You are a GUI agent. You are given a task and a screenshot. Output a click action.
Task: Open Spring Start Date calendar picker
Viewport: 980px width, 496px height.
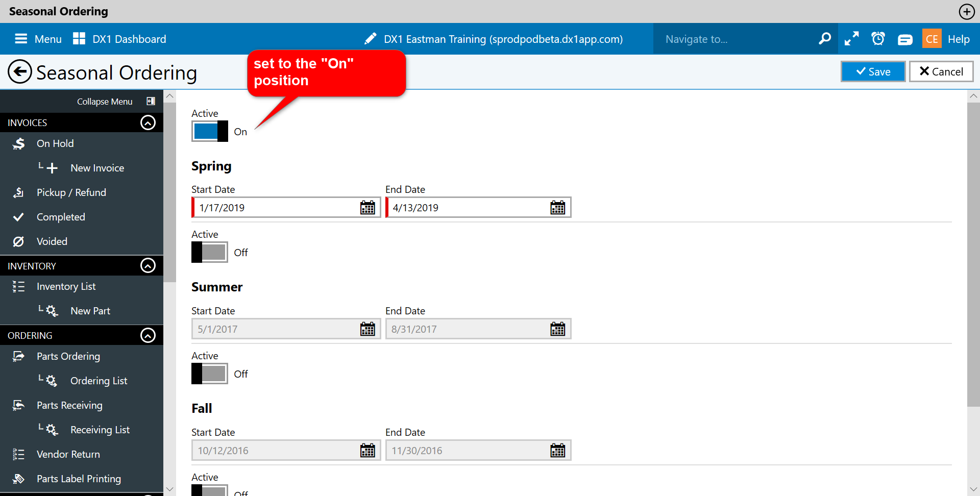point(367,208)
